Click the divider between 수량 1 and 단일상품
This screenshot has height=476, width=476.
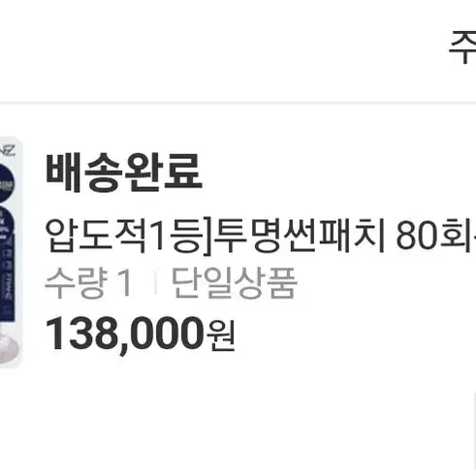(x=155, y=283)
